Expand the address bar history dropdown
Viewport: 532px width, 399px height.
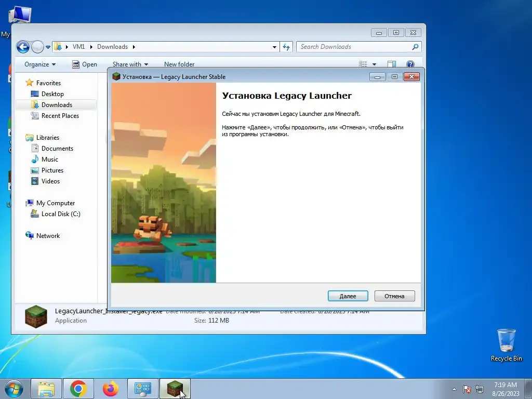[x=274, y=47]
